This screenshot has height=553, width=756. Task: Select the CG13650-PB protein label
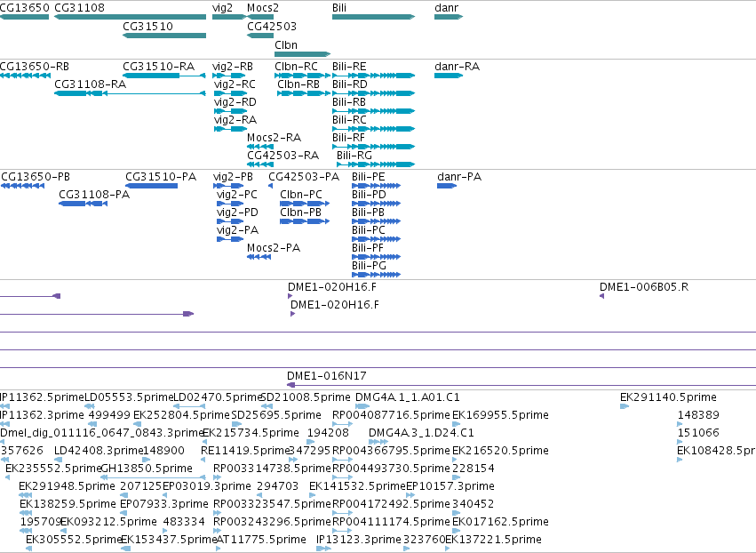[36, 177]
